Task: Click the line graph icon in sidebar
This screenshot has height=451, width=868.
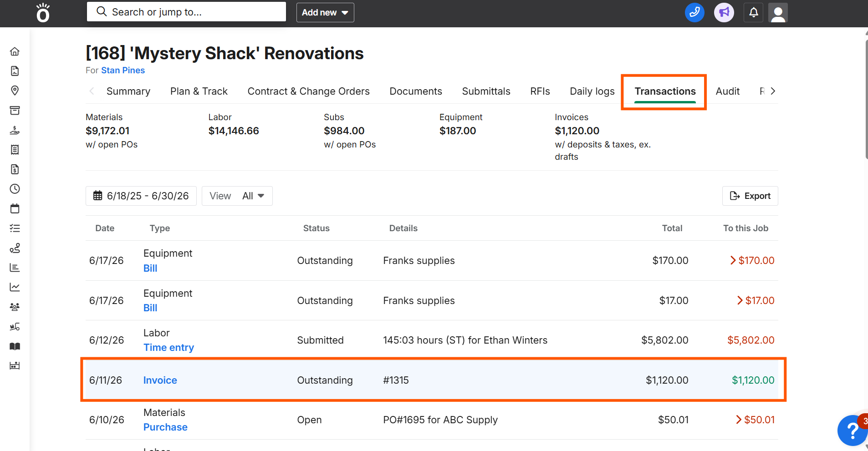Action: click(15, 287)
